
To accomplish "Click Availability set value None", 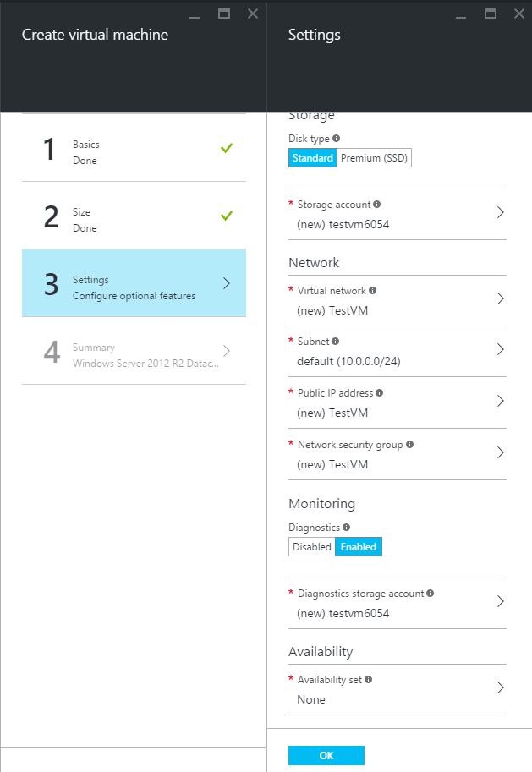I will pyautogui.click(x=310, y=699).
